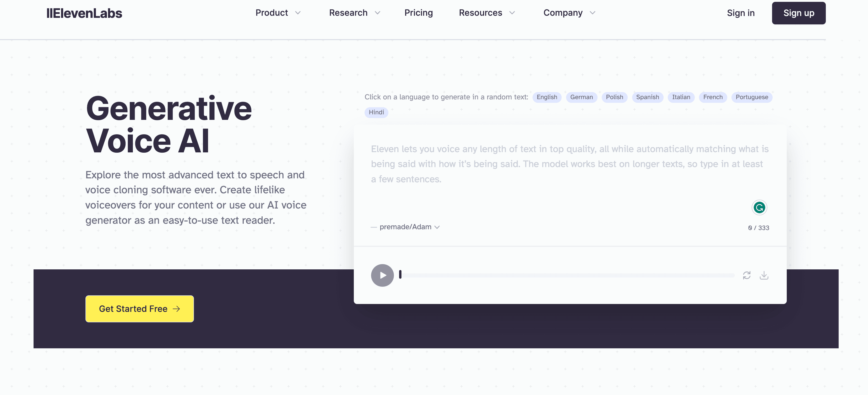Choose the Portuguese language option
Viewport: 868px width, 395px height.
click(752, 97)
